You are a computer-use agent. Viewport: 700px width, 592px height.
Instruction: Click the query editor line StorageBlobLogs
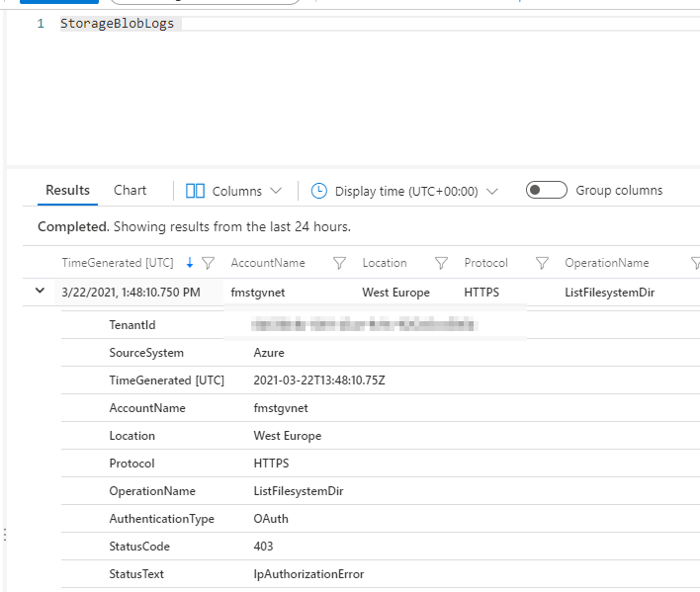tap(117, 23)
